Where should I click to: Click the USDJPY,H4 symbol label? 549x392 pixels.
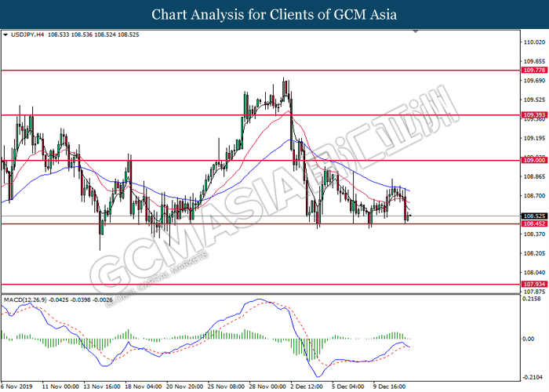click(x=27, y=34)
